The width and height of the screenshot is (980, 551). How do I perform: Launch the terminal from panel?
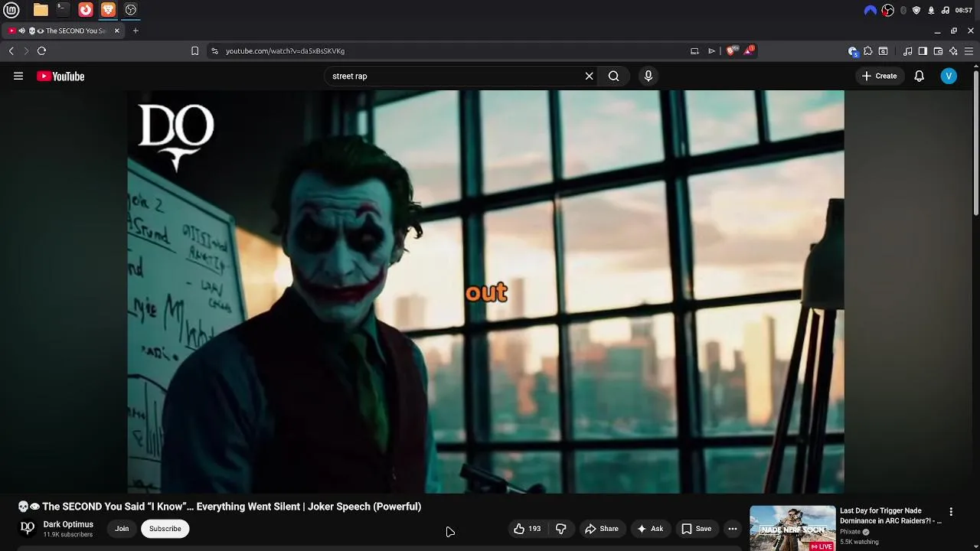coord(64,10)
